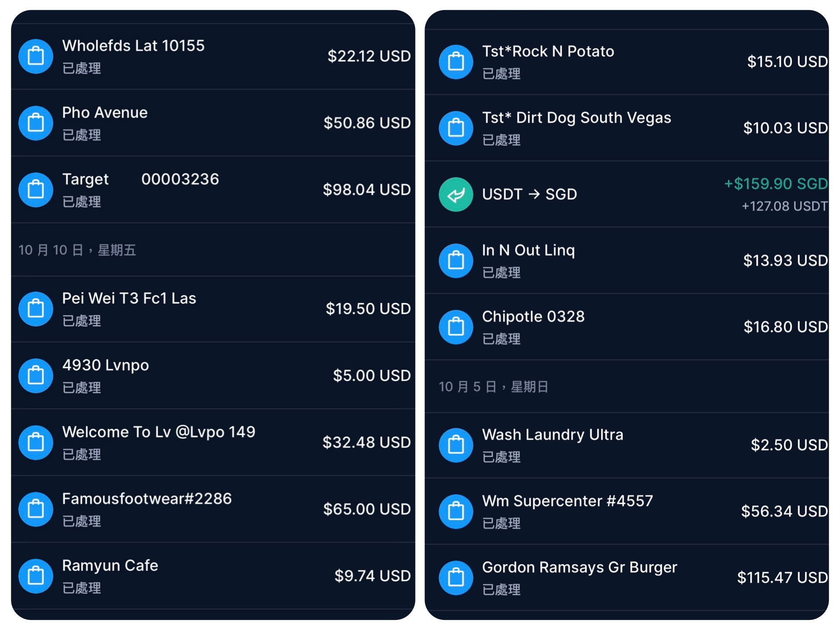Open the Wash Laundry Ultra transaction
Image resolution: width=840 pixels, height=630 pixels.
[x=553, y=435]
